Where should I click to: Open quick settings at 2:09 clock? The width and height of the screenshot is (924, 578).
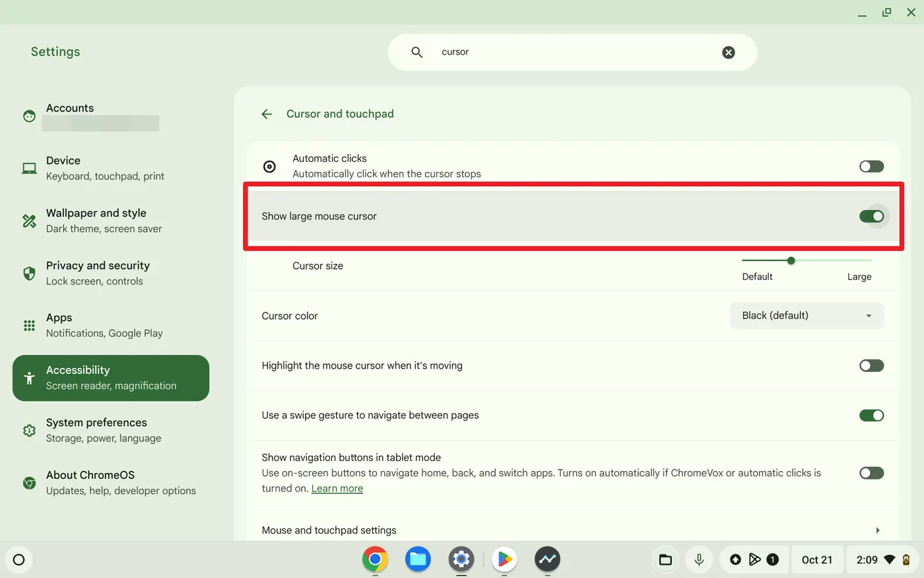(882, 560)
